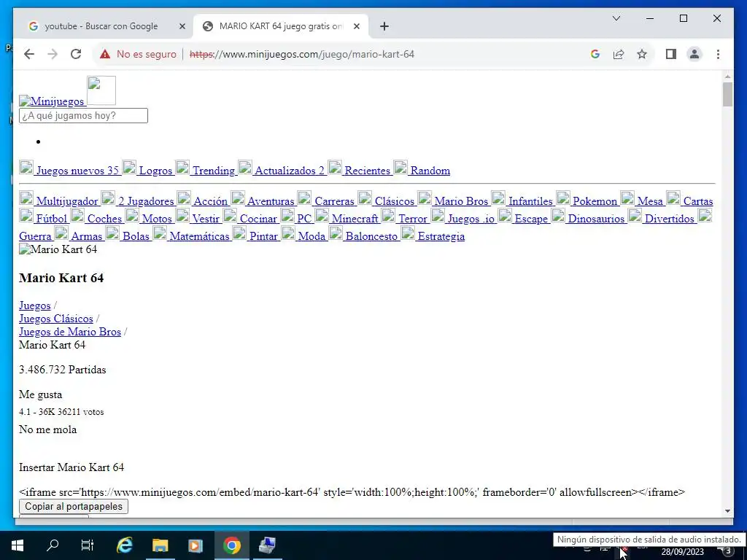
Task: Open the Chrome profile avatar
Action: 694,54
